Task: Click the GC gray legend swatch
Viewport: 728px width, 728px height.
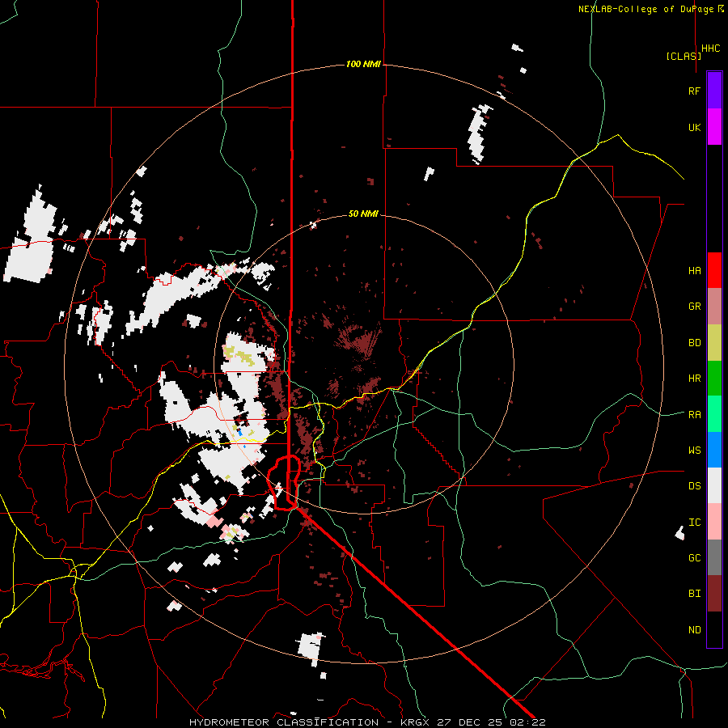Action: [x=714, y=557]
